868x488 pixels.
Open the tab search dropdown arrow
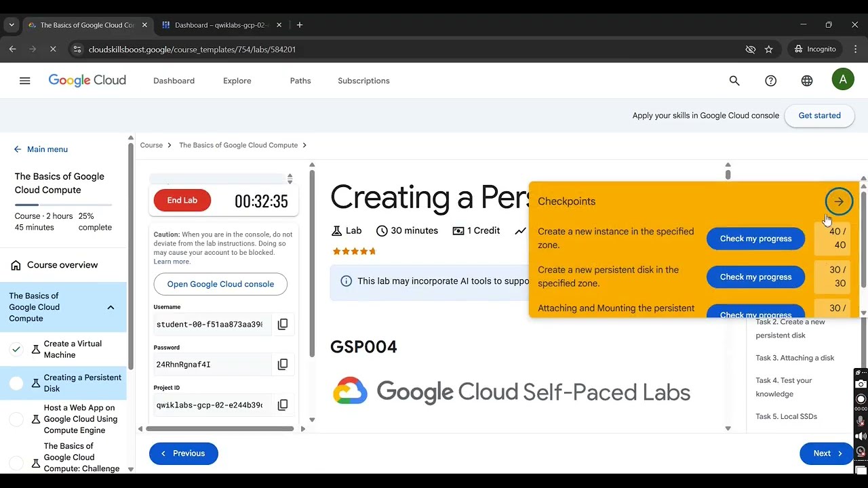[12, 25]
